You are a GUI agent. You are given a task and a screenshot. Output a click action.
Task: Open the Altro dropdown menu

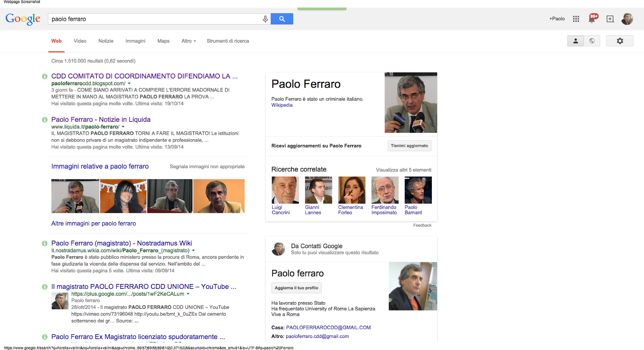click(189, 41)
